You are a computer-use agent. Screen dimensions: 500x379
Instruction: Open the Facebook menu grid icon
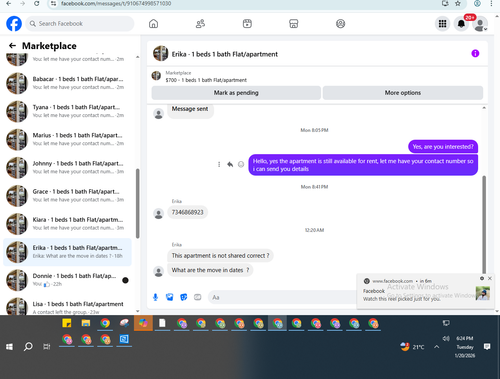click(442, 24)
